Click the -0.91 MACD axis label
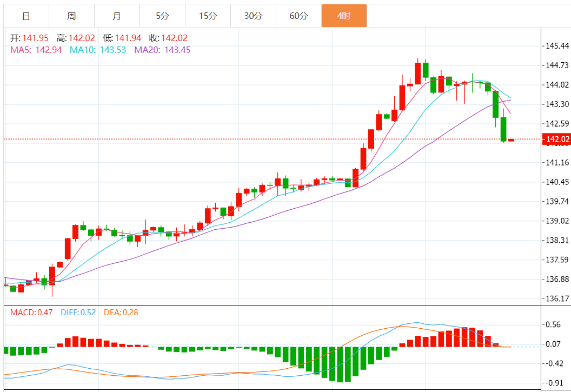This screenshot has width=571, height=392. pos(555,383)
